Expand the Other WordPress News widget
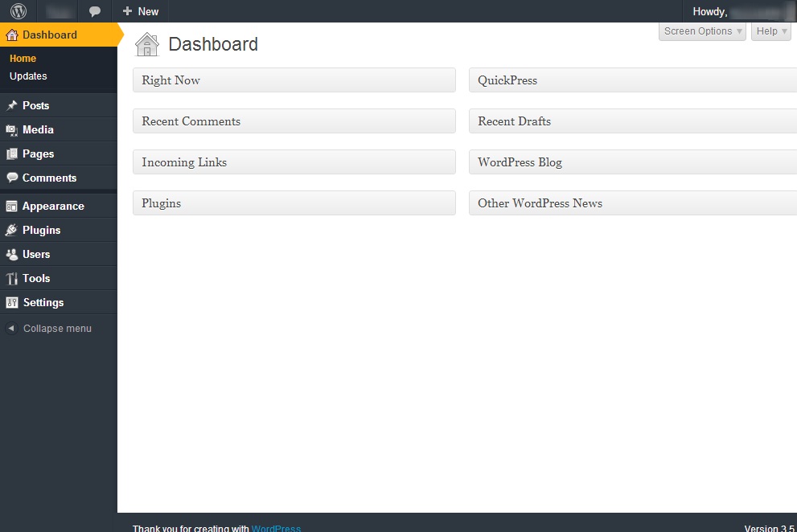The width and height of the screenshot is (797, 532). (633, 203)
